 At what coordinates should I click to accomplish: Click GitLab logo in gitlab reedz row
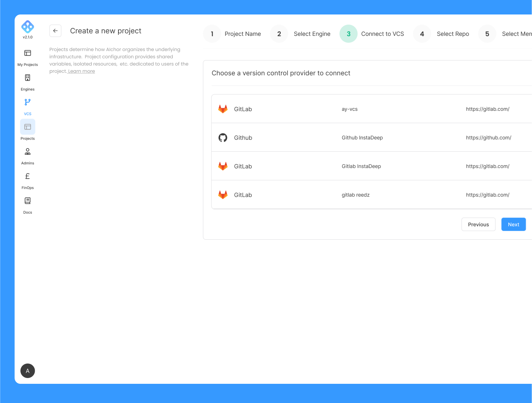[x=223, y=195]
